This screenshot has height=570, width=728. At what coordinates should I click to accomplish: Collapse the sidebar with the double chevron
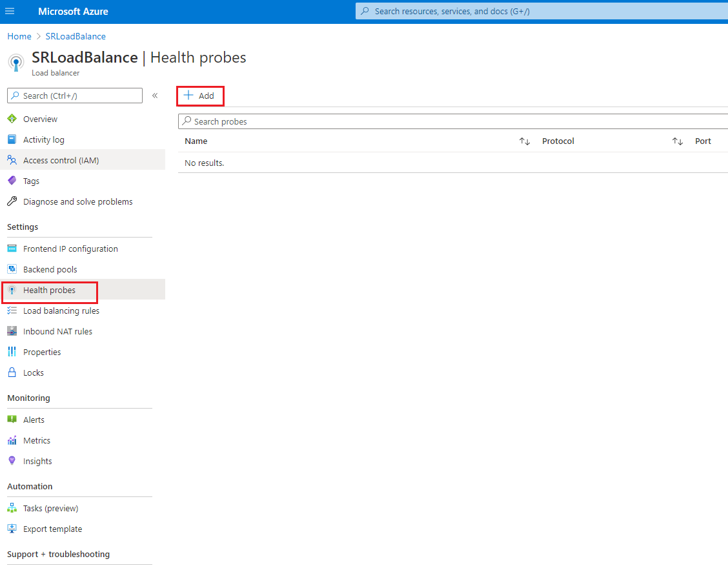point(155,95)
